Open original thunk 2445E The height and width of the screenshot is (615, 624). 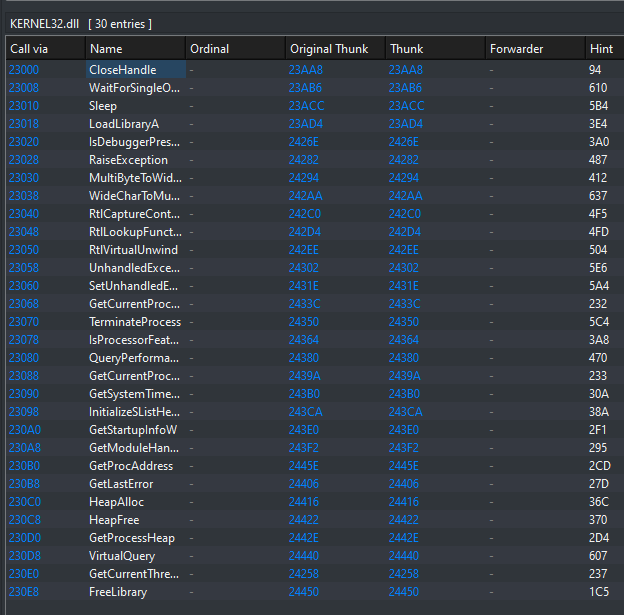point(304,466)
